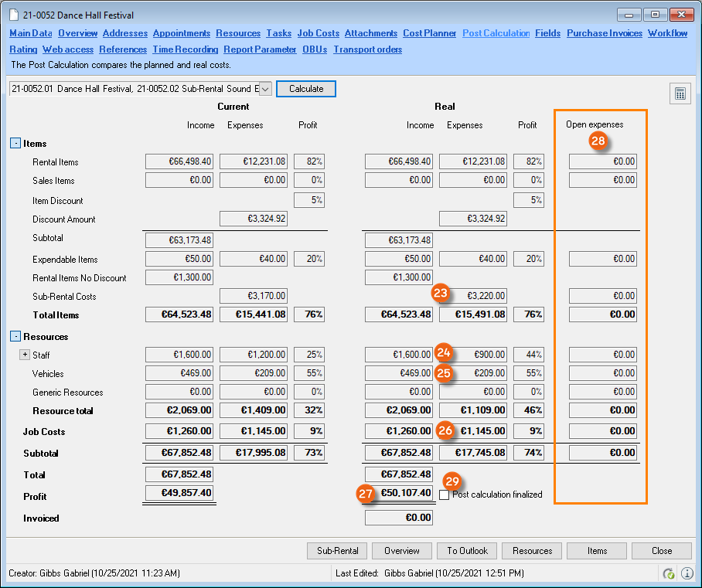Click the refresh icon in status bar
Screen dimensions: 702x588
pos(669,573)
